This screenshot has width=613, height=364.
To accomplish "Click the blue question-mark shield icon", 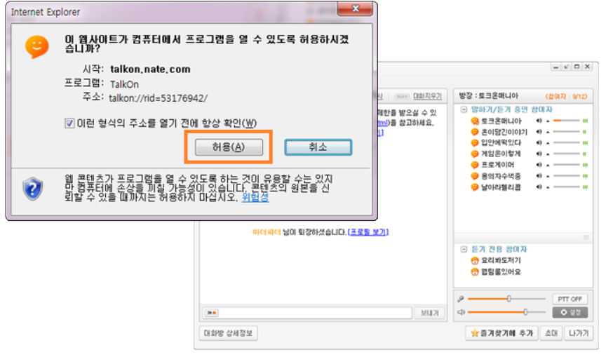I will pos(33,189).
